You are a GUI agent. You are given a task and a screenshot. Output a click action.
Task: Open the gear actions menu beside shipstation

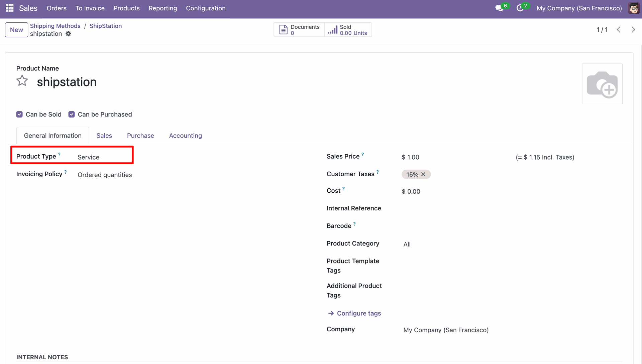69,34
